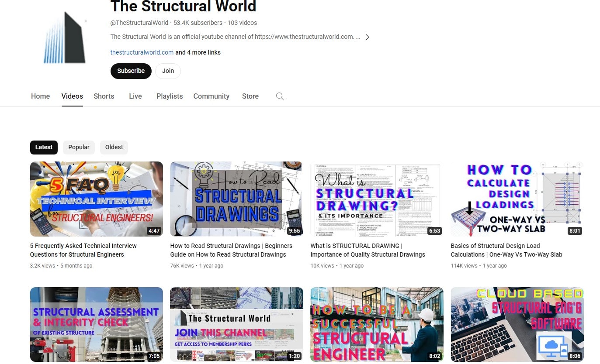600x364 pixels.
Task: Click the 8:02 duration badge
Action: pyautogui.click(x=434, y=356)
